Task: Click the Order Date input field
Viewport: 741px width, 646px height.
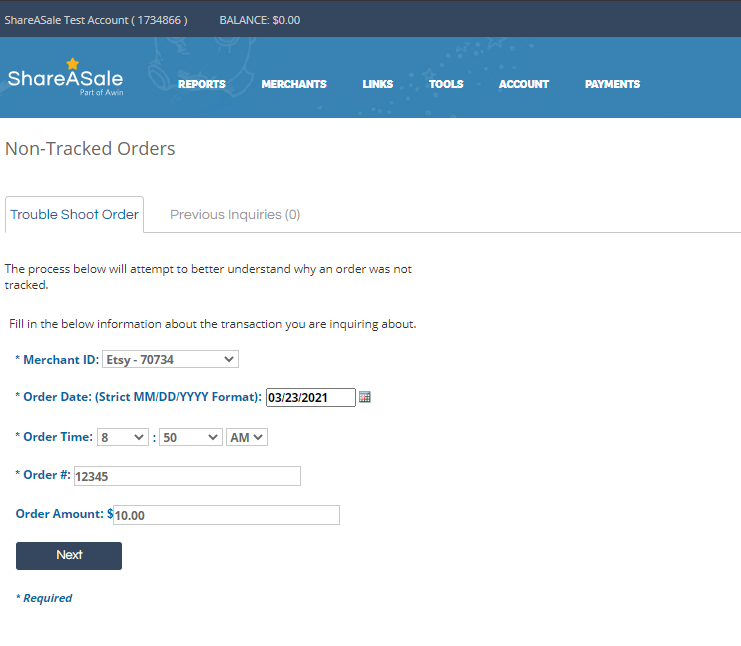Action: [310, 397]
